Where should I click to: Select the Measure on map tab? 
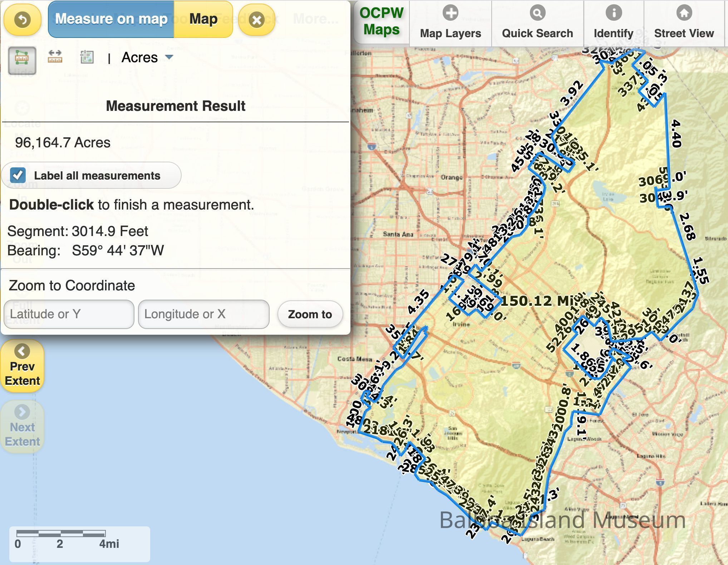point(111,19)
